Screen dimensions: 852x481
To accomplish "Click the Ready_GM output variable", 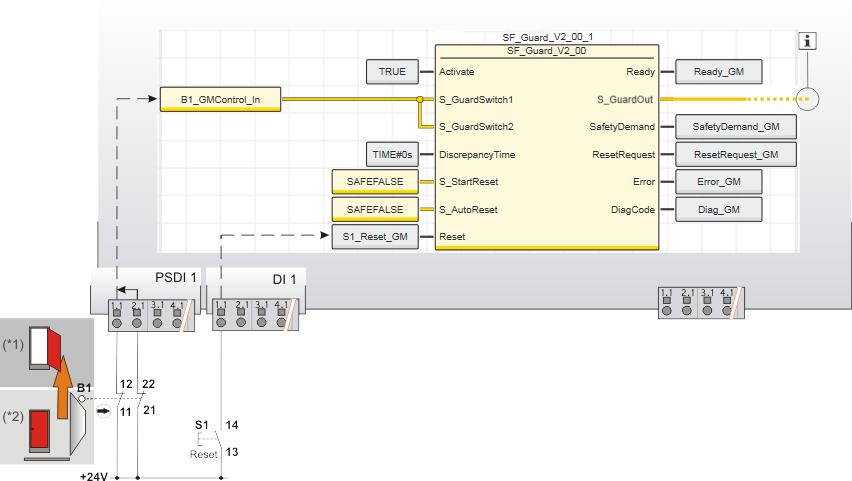I will (x=719, y=71).
